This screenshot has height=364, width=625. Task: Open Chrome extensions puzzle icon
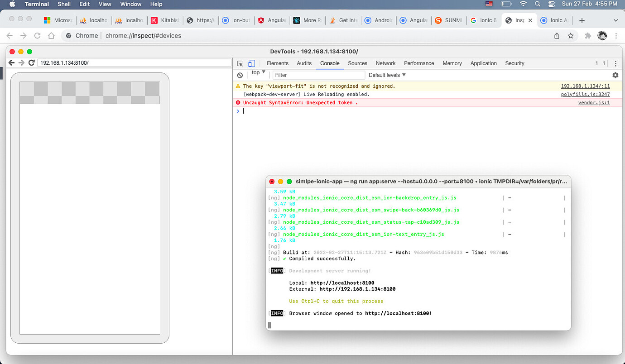[x=588, y=35]
